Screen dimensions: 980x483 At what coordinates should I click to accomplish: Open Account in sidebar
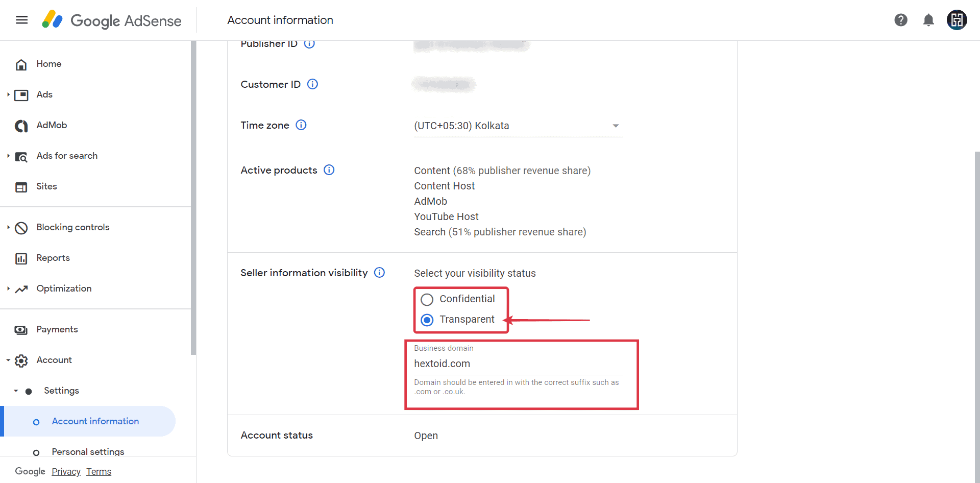coord(54,360)
